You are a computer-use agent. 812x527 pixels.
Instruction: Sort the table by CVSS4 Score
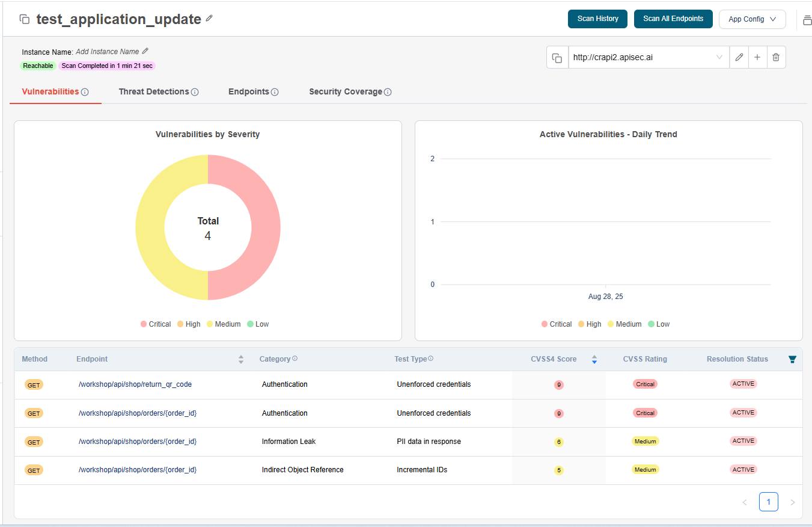594,359
